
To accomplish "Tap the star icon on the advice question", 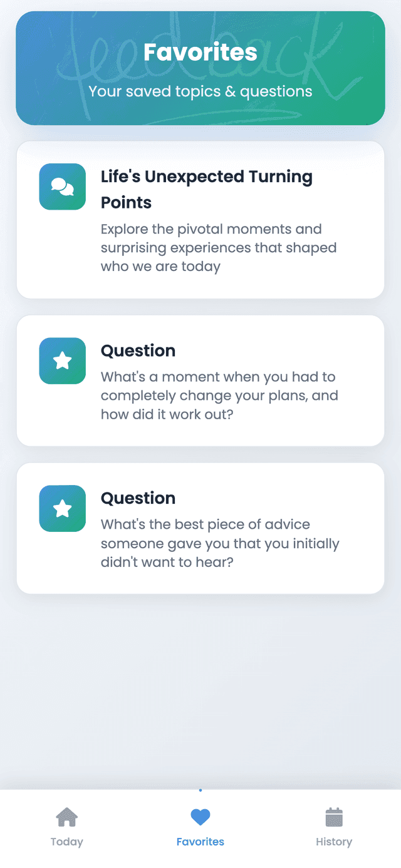I will (x=62, y=508).
